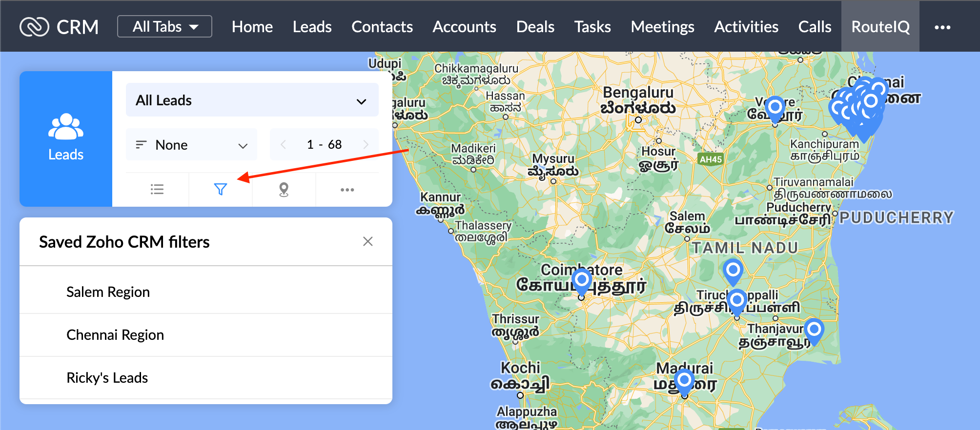Image resolution: width=980 pixels, height=430 pixels.
Task: Open the Deals tab
Action: (x=535, y=27)
